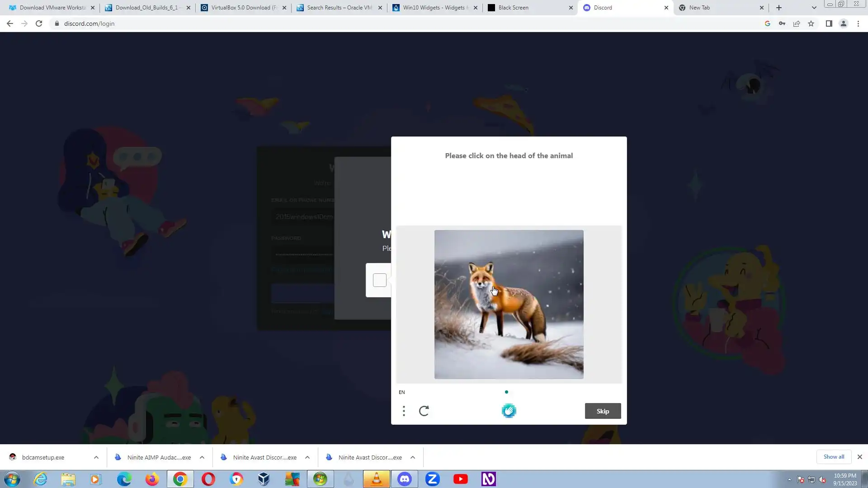Click Show all downloads button
868x488 pixels.
(834, 457)
